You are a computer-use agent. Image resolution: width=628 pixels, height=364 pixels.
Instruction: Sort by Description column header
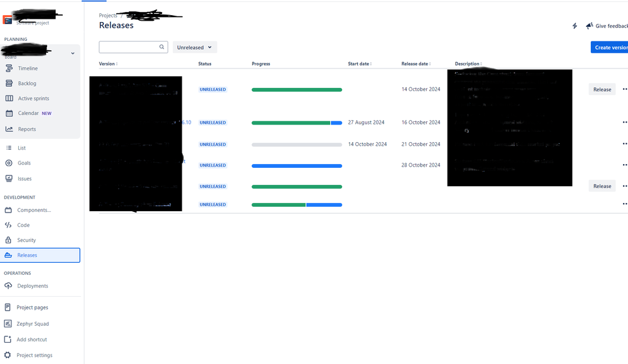tap(468, 63)
